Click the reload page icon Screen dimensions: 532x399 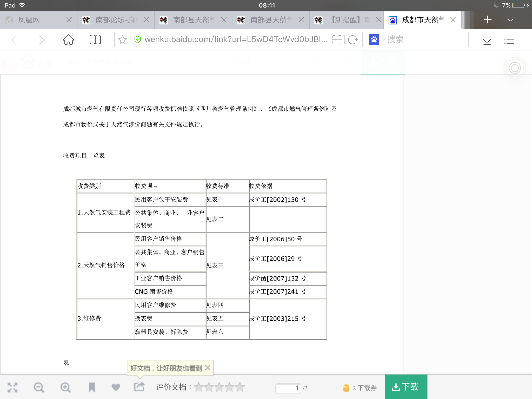click(x=353, y=40)
